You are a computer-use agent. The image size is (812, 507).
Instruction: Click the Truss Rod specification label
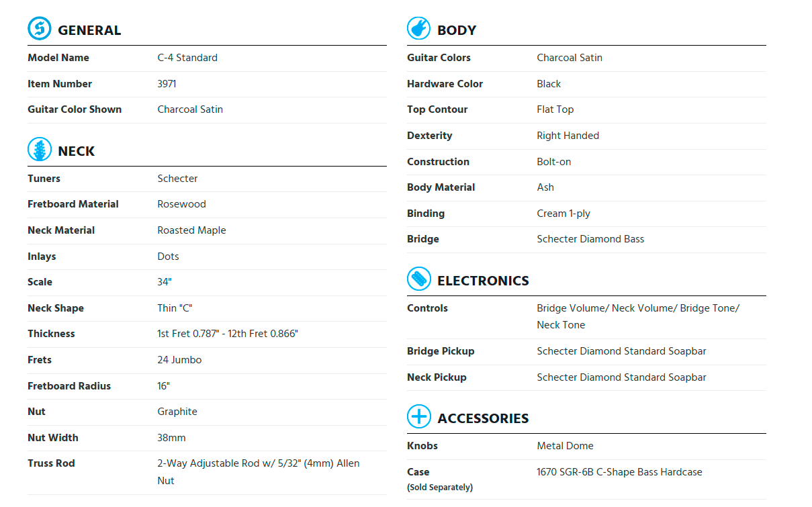coord(51,463)
